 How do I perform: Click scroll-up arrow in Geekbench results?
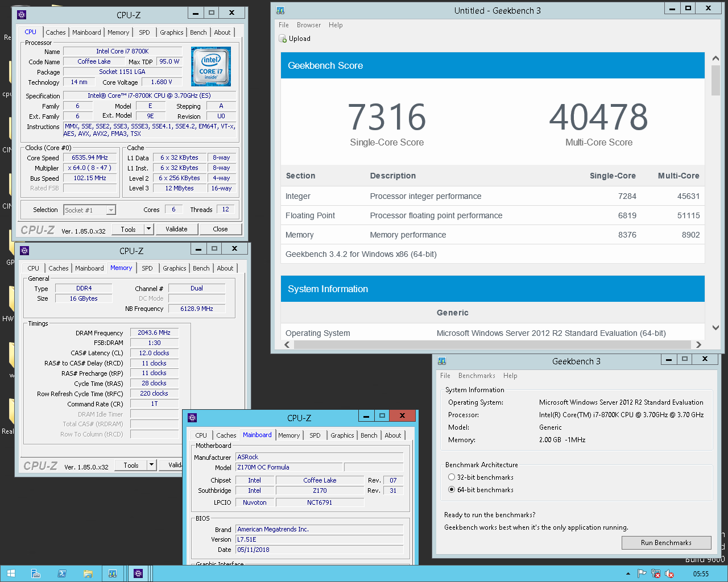715,58
